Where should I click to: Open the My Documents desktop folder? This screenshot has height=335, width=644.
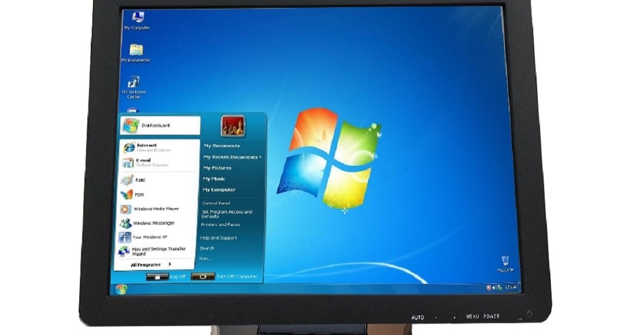click(136, 51)
